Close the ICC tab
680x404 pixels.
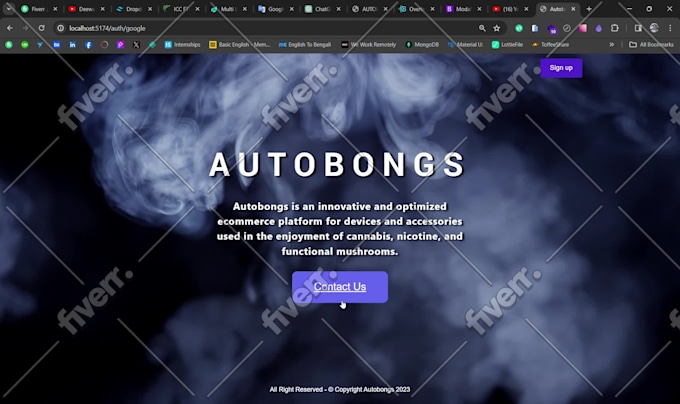pos(197,9)
